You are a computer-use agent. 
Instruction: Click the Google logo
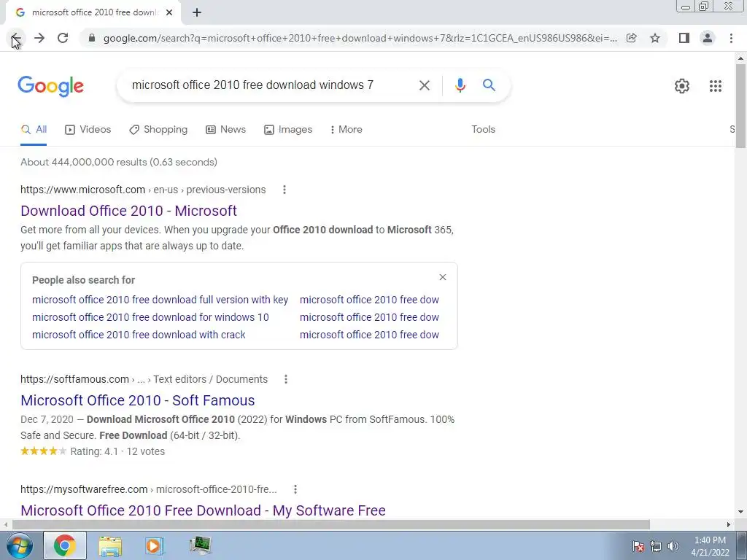(50, 86)
